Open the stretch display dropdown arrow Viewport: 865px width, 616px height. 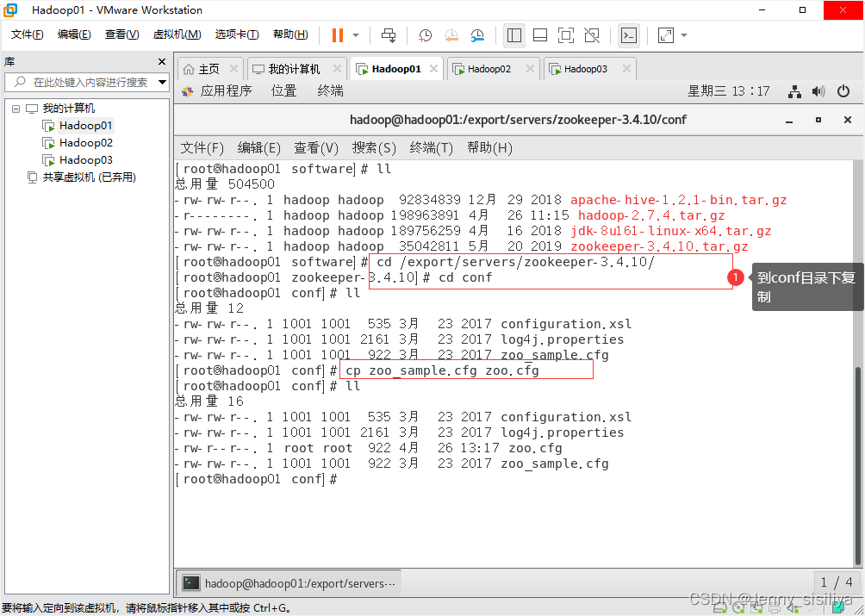point(684,35)
